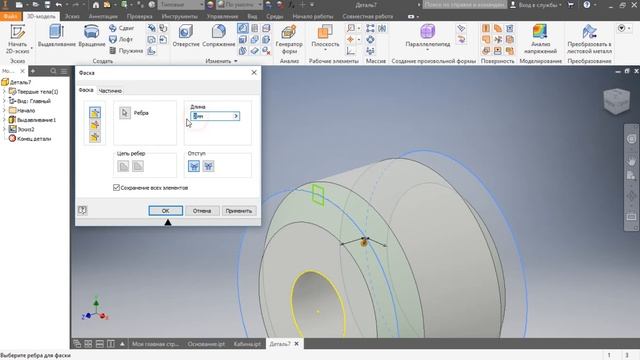Add browser panel with plus icon
Viewport: 640px width, 360px height.
tap(33, 71)
